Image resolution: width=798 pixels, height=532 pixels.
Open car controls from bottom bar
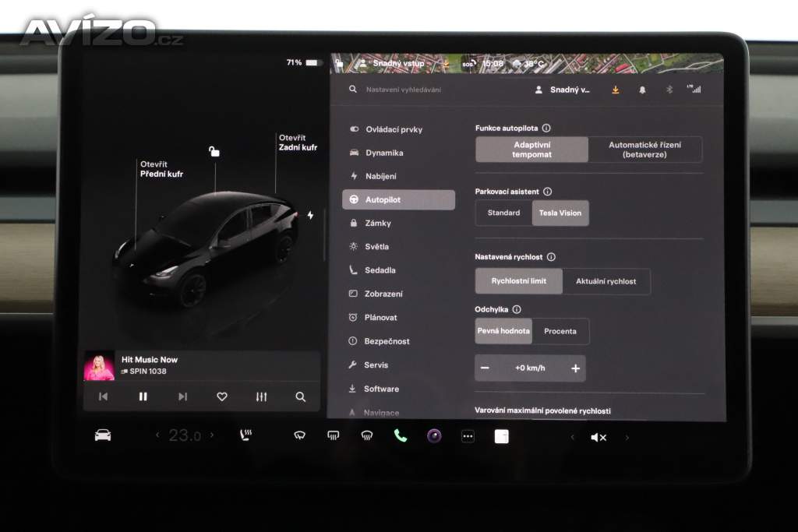103,435
